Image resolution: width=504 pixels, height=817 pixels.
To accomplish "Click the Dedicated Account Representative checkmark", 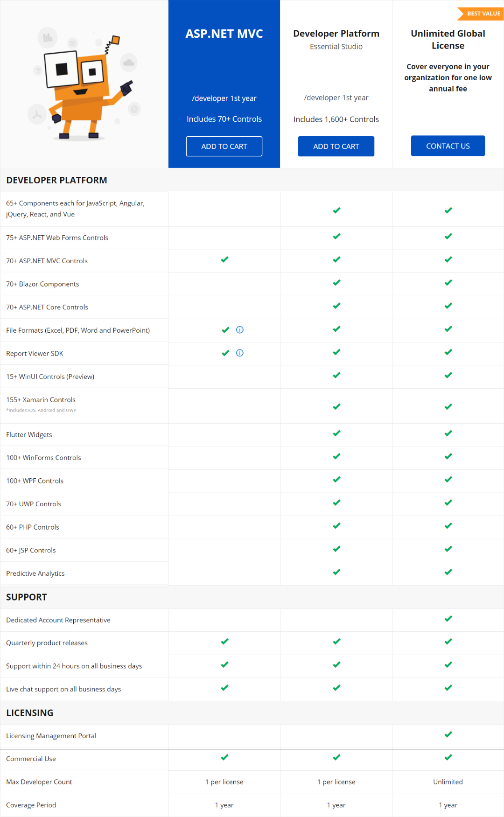I will (x=448, y=619).
